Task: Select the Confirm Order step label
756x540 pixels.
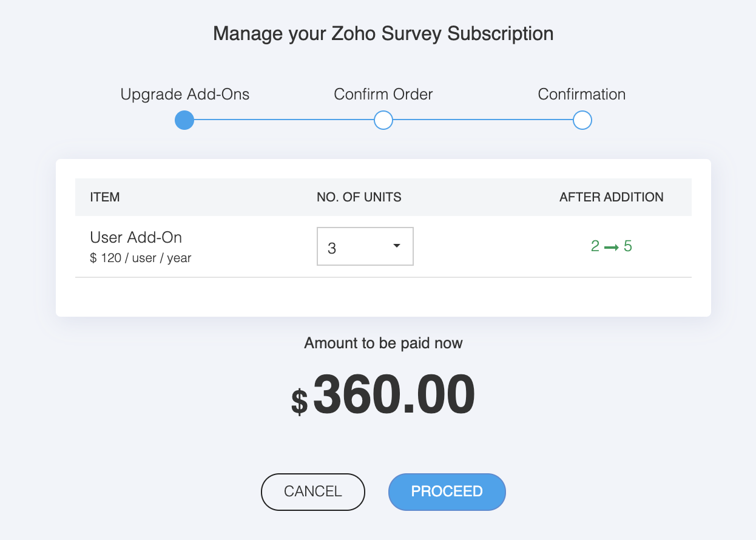Action: coord(383,95)
